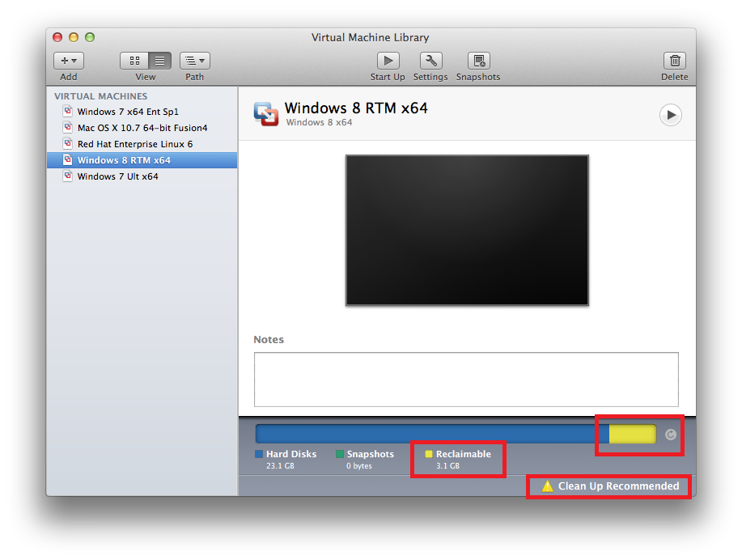Click the blue Hard Disks legend swatch
This screenshot has width=742, height=560.
[x=259, y=454]
